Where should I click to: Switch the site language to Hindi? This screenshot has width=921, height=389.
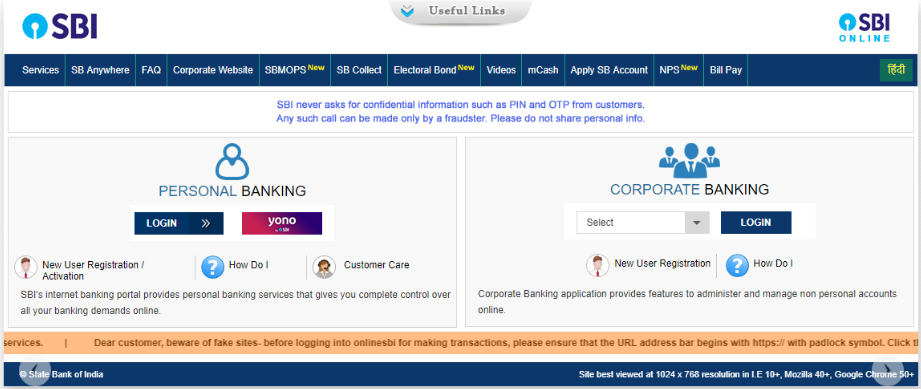coord(896,70)
